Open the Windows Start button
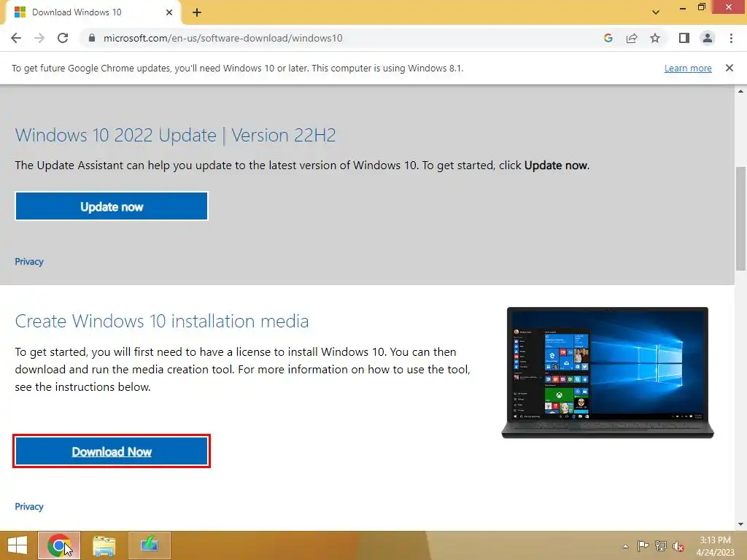 pyautogui.click(x=18, y=545)
